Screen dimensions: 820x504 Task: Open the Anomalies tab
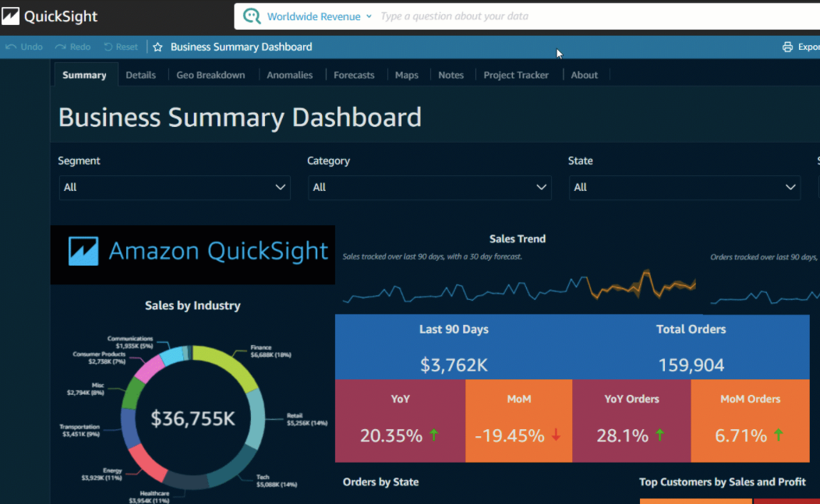point(289,75)
